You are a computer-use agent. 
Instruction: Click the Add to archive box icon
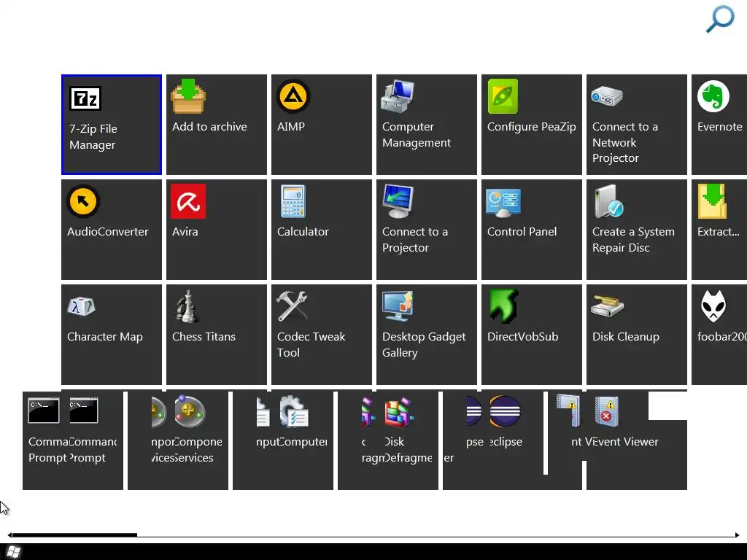pyautogui.click(x=188, y=96)
